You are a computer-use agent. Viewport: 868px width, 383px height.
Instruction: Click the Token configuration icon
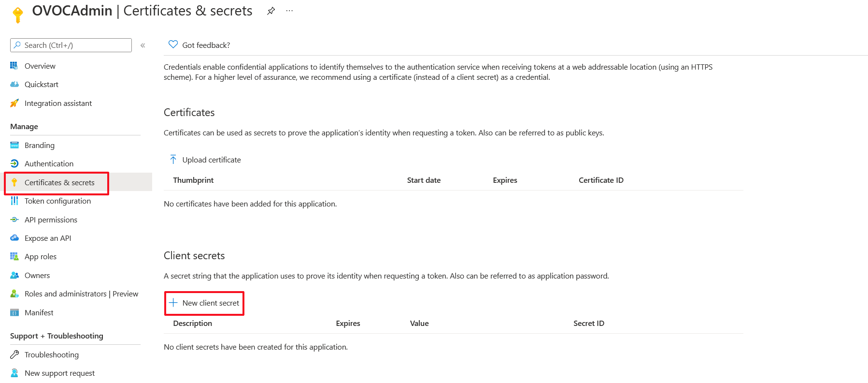click(14, 201)
